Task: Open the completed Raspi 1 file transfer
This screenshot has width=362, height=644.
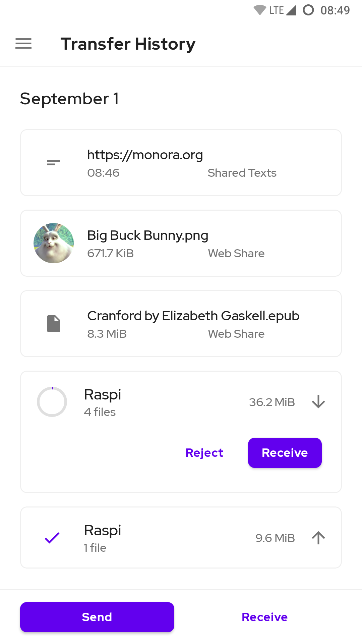Action: (181, 538)
